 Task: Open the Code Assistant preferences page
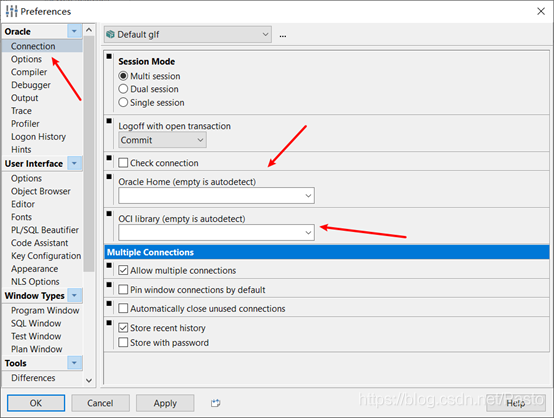pos(40,243)
